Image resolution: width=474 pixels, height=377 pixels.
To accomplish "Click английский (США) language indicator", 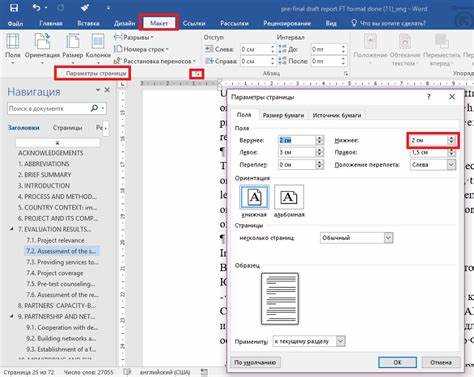I will pyautogui.click(x=165, y=372).
